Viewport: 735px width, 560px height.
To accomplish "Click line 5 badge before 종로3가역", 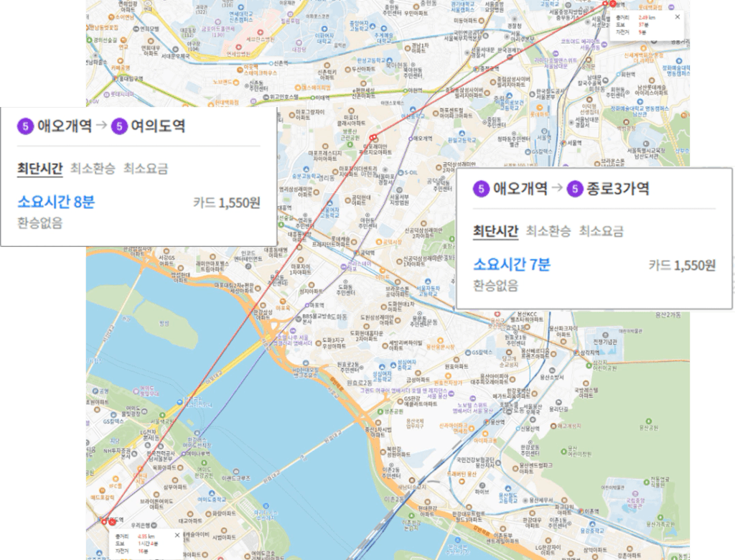I will click(575, 189).
